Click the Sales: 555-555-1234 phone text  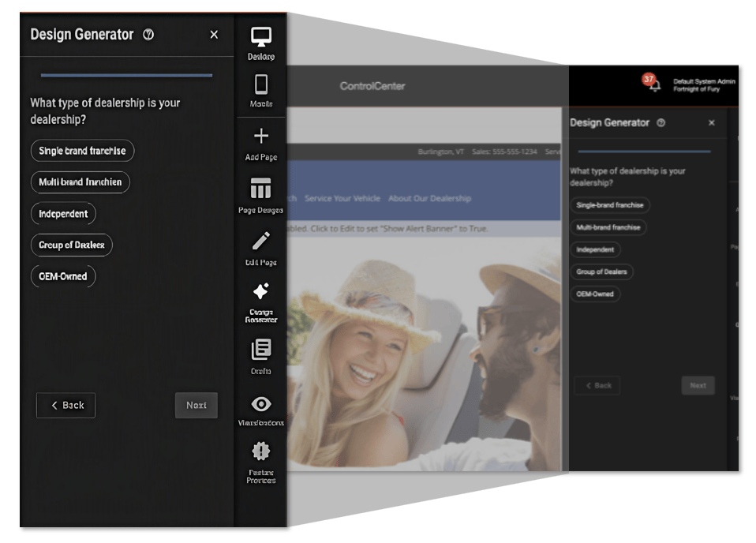[x=504, y=152]
